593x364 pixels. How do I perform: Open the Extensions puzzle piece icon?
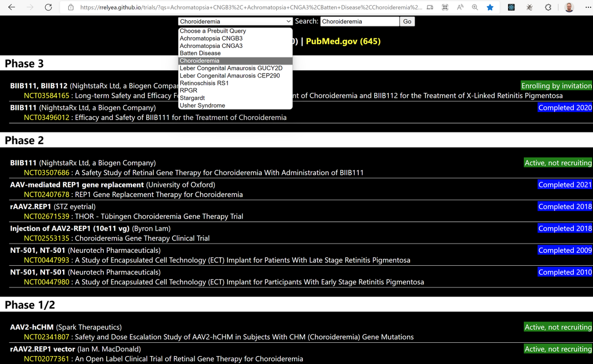click(x=548, y=7)
